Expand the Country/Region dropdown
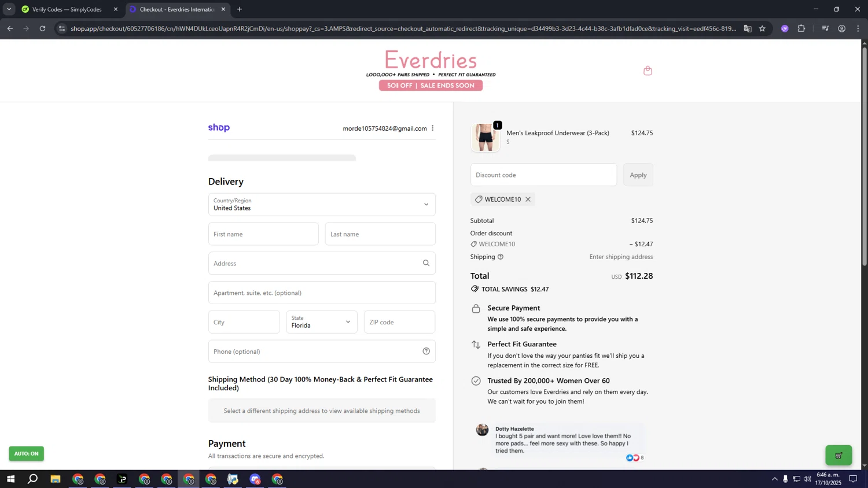Screen dimensions: 868x488 point(322,205)
